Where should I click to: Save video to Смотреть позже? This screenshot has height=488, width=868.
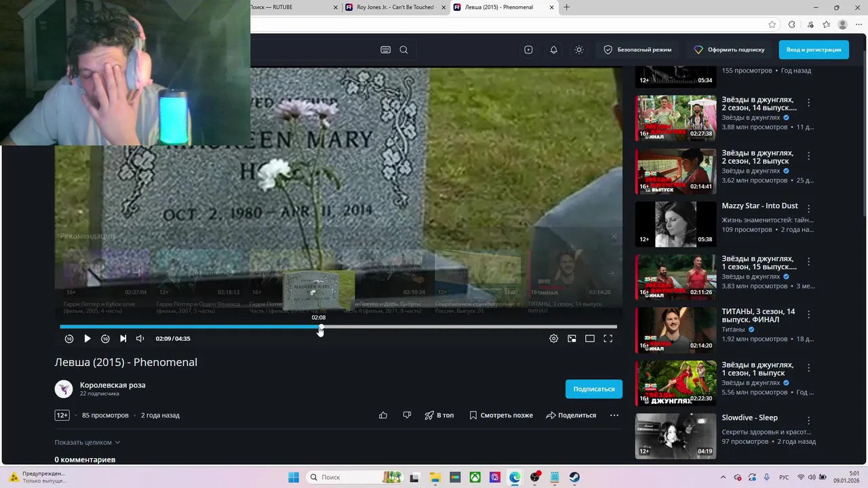(501, 415)
